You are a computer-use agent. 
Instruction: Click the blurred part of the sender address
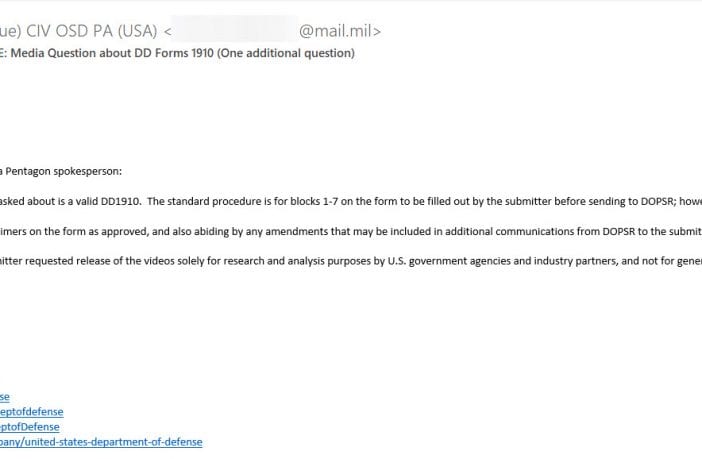[235, 29]
